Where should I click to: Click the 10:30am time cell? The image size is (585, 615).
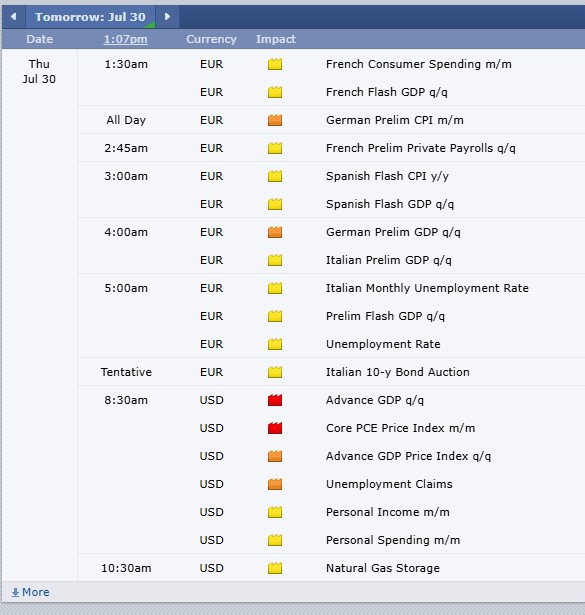(x=126, y=568)
